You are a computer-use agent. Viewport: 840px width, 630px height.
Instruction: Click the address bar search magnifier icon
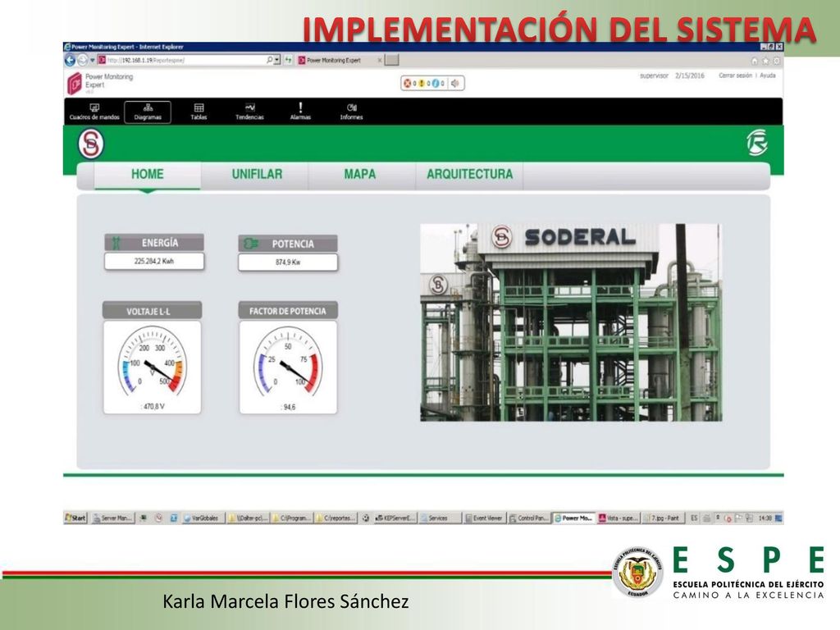coord(269,60)
